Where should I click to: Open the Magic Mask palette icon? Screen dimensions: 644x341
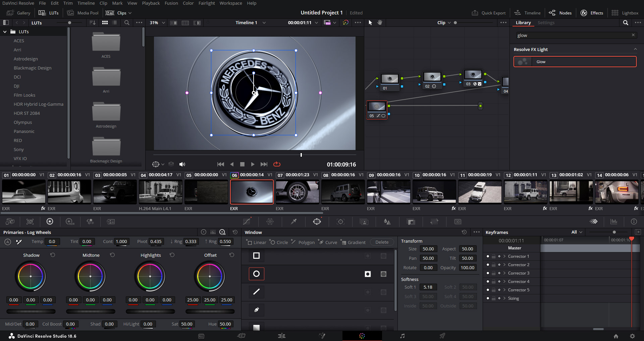tap(364, 222)
